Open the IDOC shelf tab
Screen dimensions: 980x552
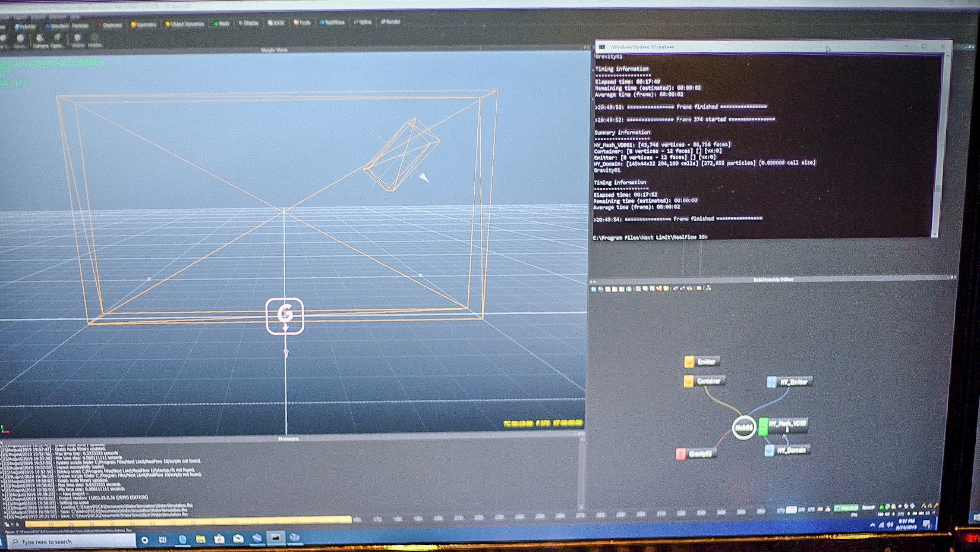click(276, 23)
